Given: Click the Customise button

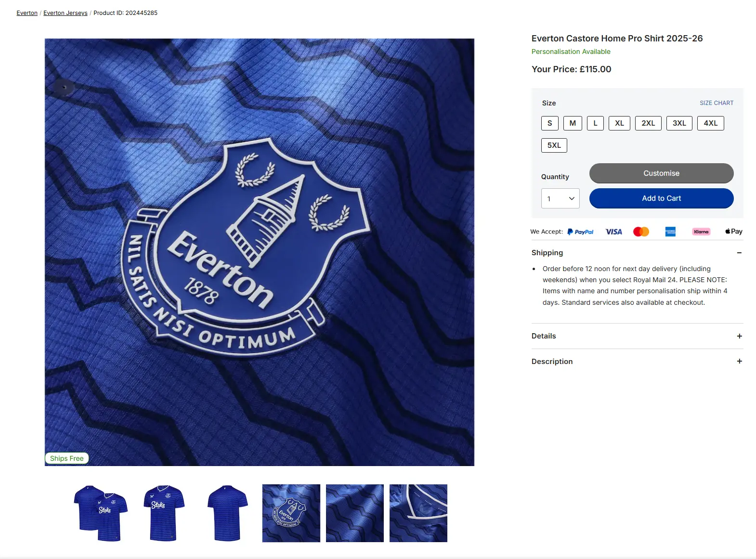Looking at the screenshot, I should [661, 173].
